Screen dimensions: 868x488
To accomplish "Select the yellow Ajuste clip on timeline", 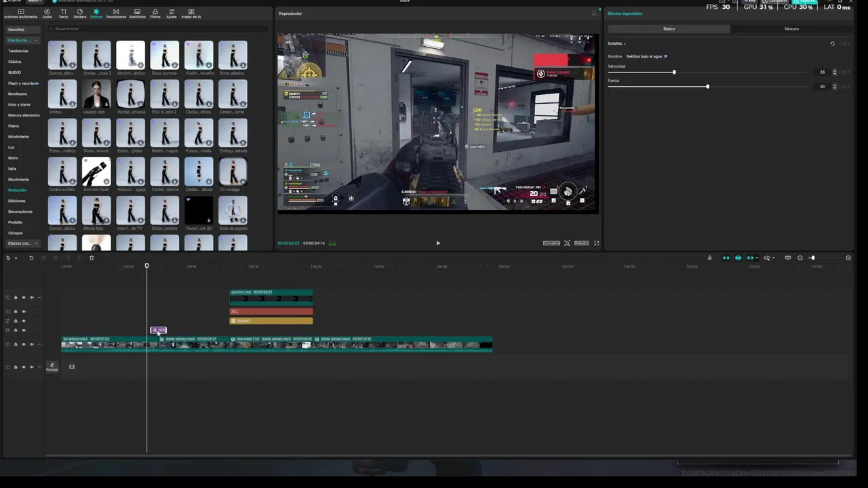I will 271,321.
